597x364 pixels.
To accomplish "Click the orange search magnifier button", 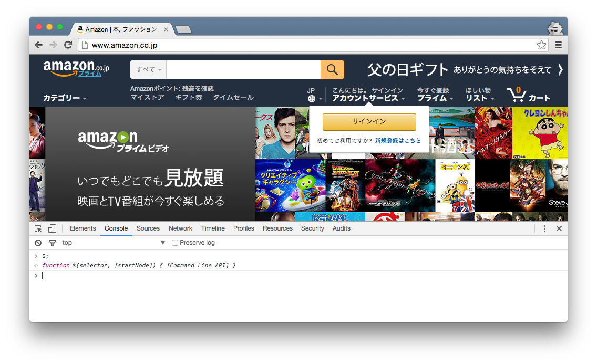I will (x=332, y=69).
